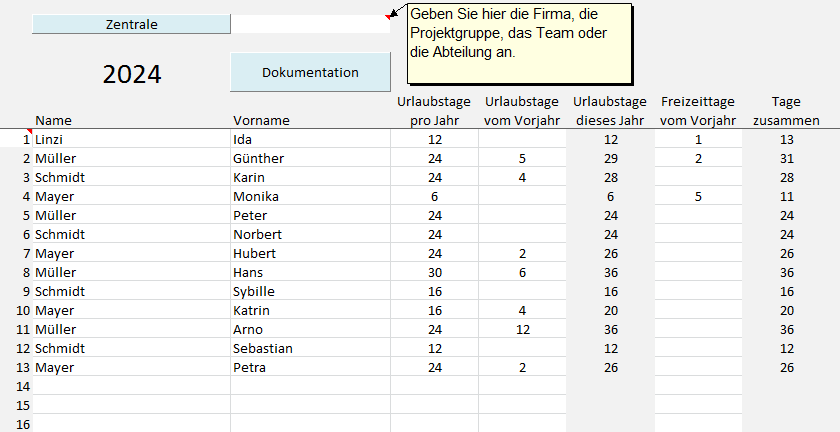Select Hans Müller's 30 vacation days cell
The height and width of the screenshot is (432, 840).
pos(434,272)
